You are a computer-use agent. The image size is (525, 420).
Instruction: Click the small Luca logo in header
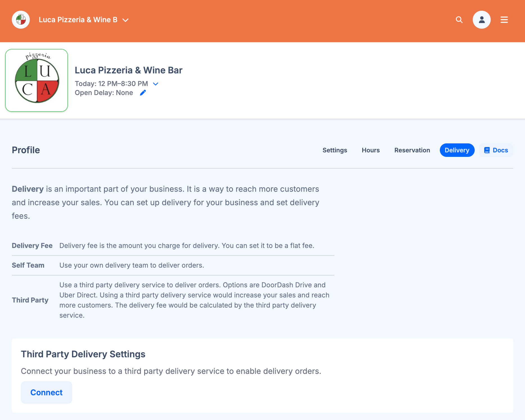tap(21, 20)
